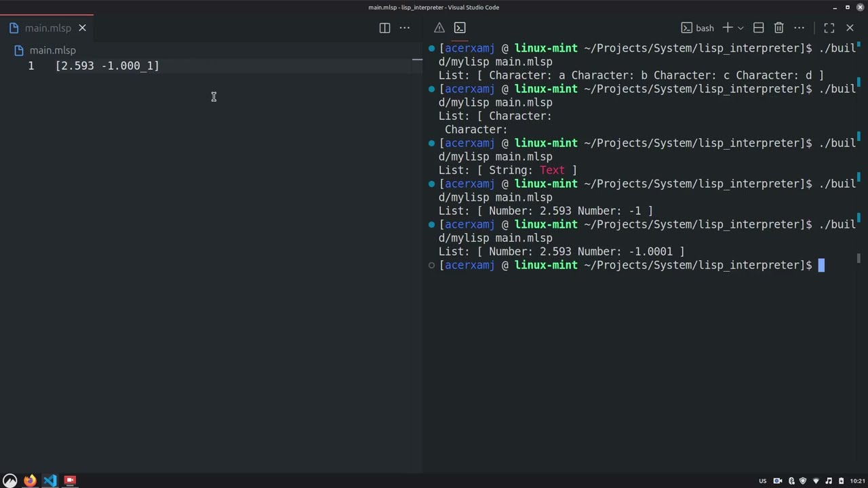Click the terminal scrollbar
The height and width of the screenshot is (488, 868).
click(859, 258)
